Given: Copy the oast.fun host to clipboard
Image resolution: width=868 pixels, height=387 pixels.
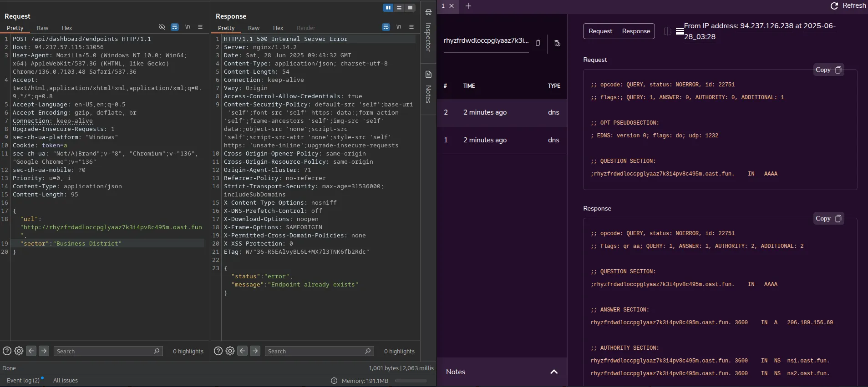Looking at the screenshot, I should 538,43.
